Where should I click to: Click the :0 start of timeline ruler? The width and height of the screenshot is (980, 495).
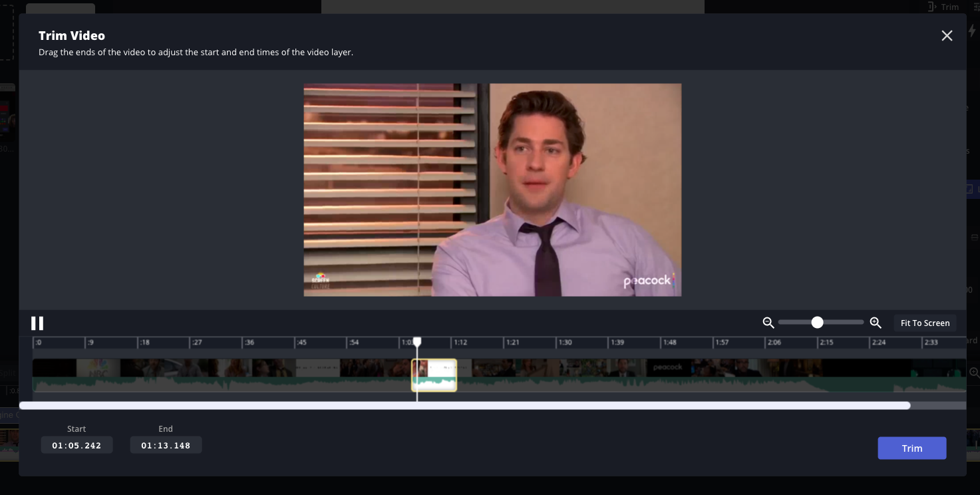coord(39,343)
